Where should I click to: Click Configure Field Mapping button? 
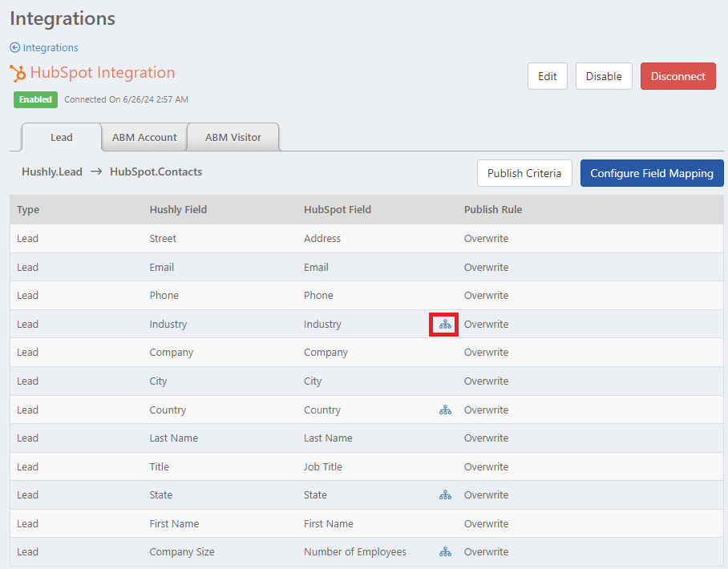(651, 173)
